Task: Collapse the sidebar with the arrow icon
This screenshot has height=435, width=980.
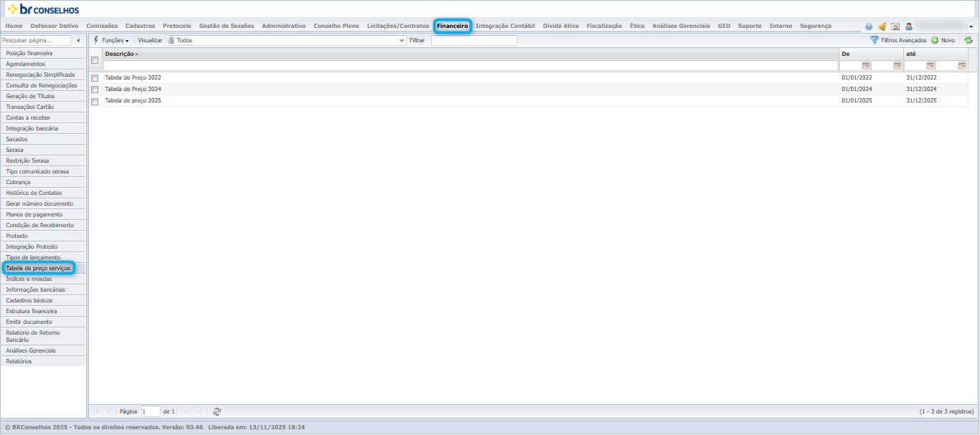Action: click(x=78, y=41)
